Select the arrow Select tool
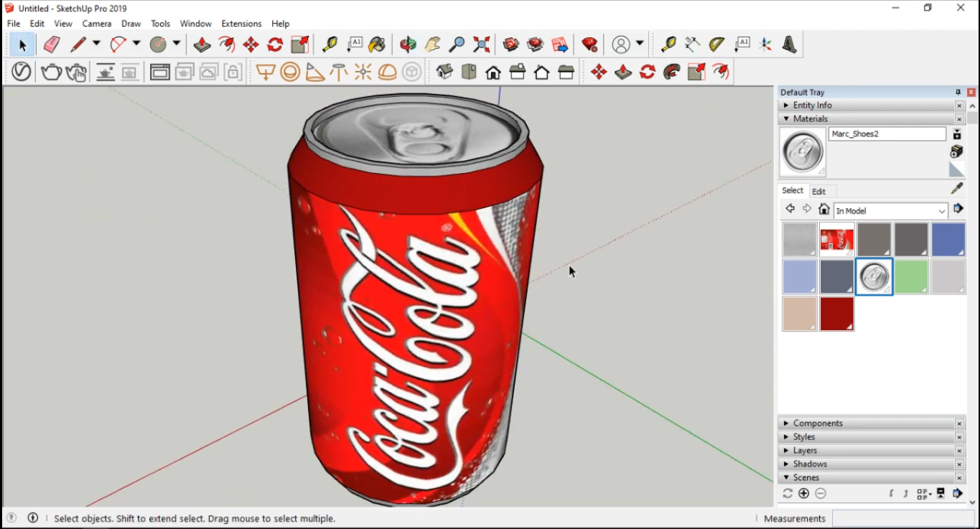The width and height of the screenshot is (980, 529). 22,45
